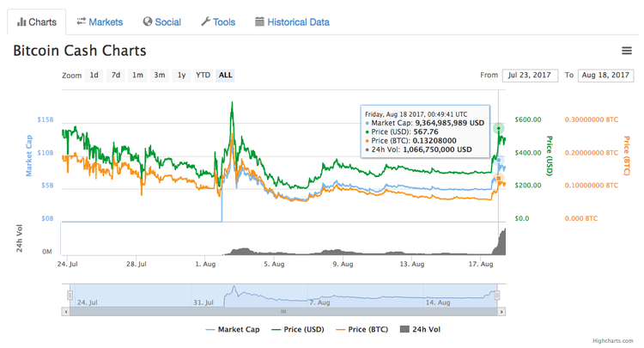
Task: Click the tooltip Market Cap value line
Action: pos(425,123)
